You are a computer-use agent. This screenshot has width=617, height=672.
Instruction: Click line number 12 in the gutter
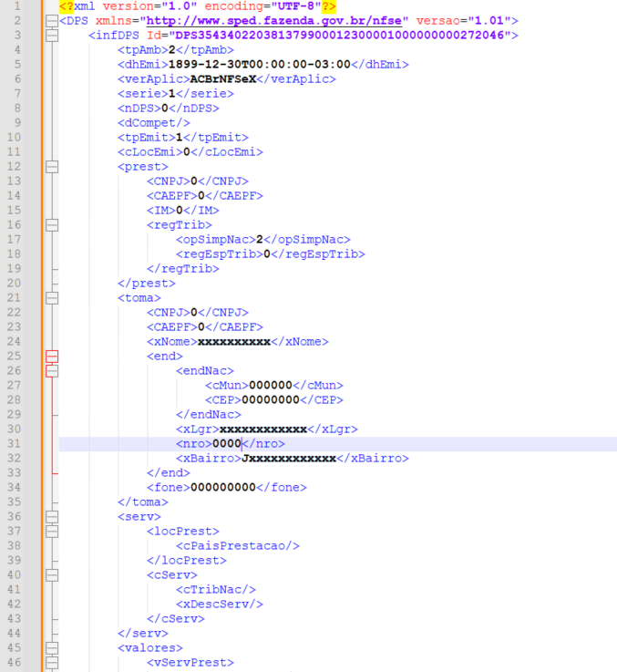[14, 167]
